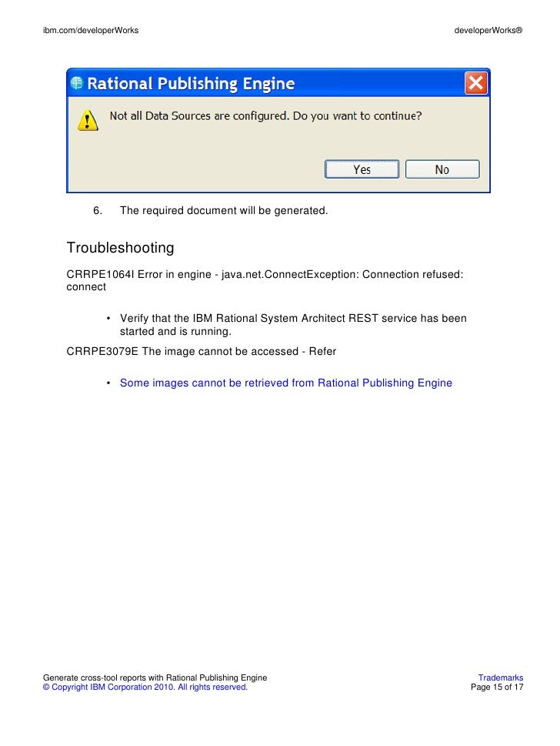The width and height of the screenshot is (560, 746).
Task: Click the yellow warning triangle icon
Action: click(x=88, y=120)
